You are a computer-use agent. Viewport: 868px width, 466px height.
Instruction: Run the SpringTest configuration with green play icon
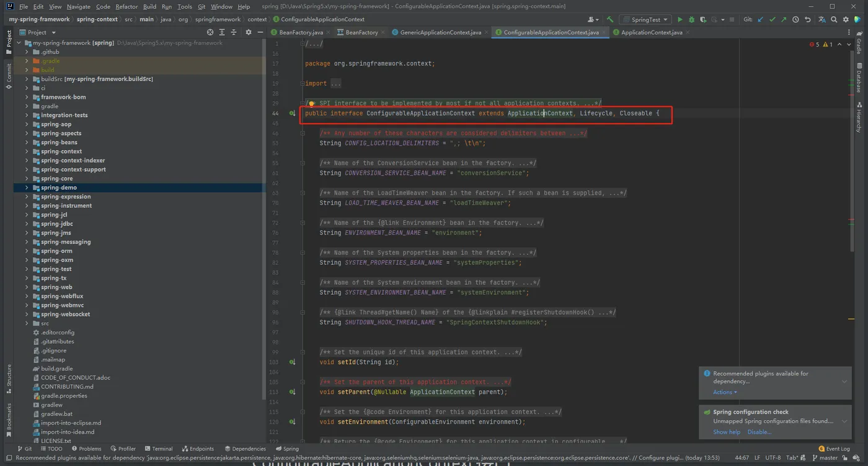click(680, 20)
